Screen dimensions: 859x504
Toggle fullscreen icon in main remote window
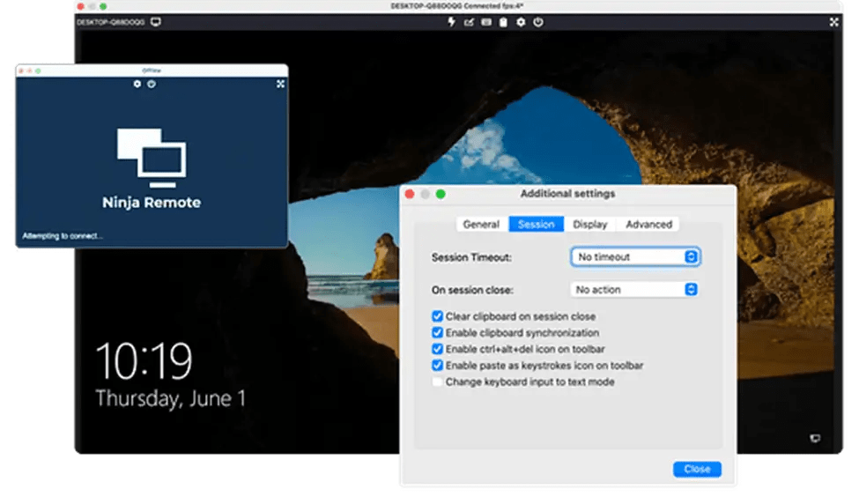[x=833, y=22]
